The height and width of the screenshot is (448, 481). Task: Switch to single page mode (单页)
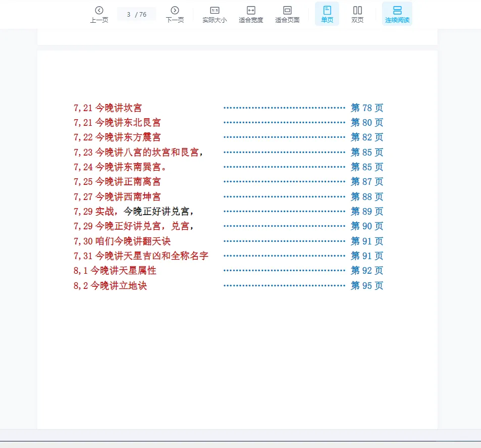tap(327, 14)
